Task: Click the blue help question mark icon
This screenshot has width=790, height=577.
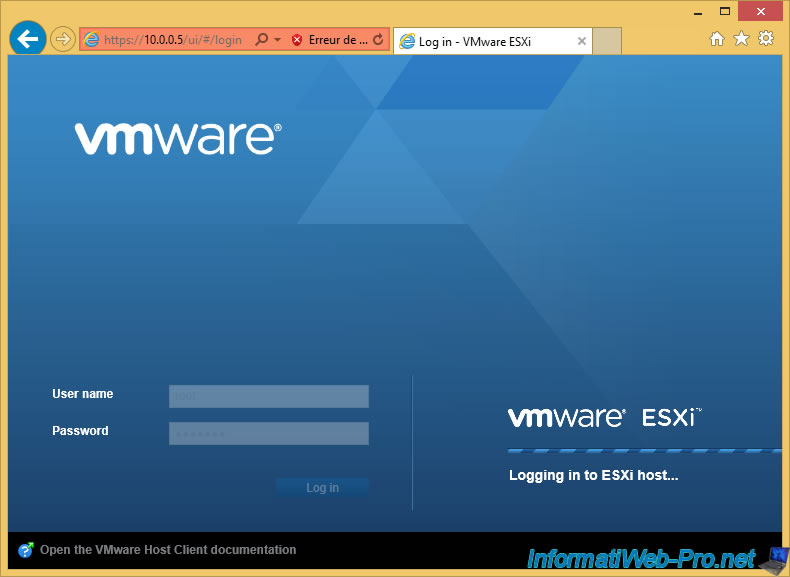Action: [26, 550]
